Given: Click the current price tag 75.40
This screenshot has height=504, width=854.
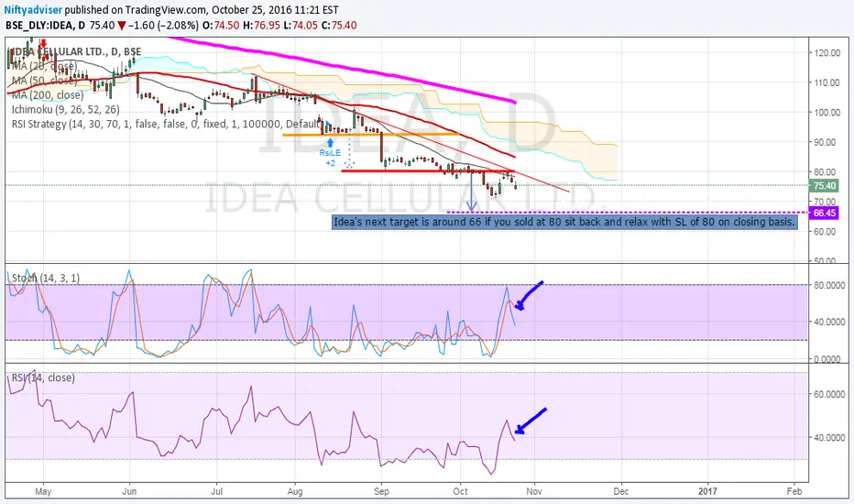Looking at the screenshot, I should [x=824, y=186].
